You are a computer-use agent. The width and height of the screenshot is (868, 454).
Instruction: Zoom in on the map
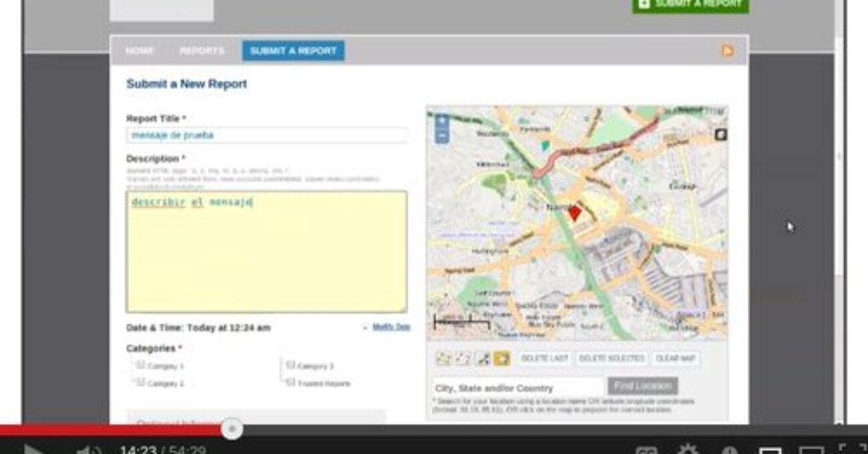[x=441, y=122]
